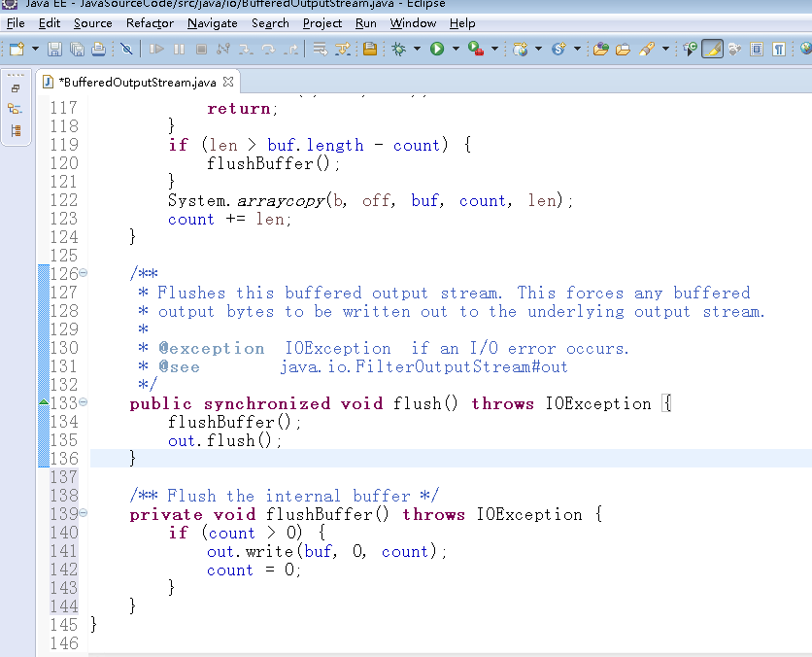Click the Save toolbar icon

click(x=54, y=49)
